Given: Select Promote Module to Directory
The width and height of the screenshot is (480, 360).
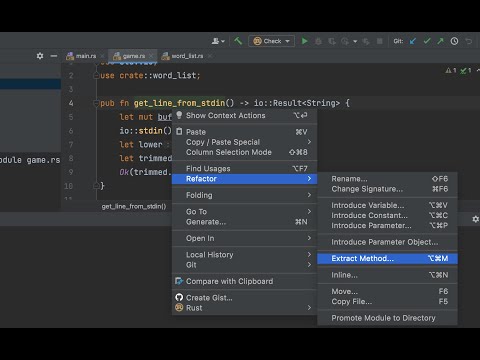Looking at the screenshot, I should coord(387,318).
